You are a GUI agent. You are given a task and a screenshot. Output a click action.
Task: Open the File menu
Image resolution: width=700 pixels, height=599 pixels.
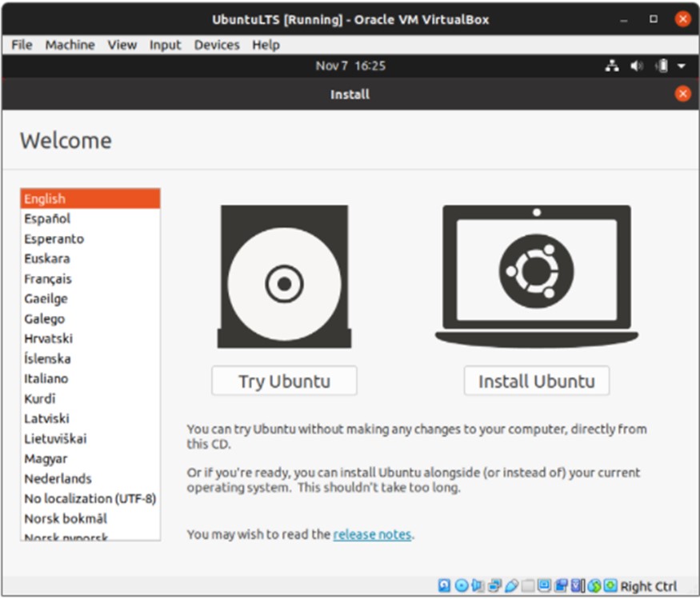pos(22,45)
